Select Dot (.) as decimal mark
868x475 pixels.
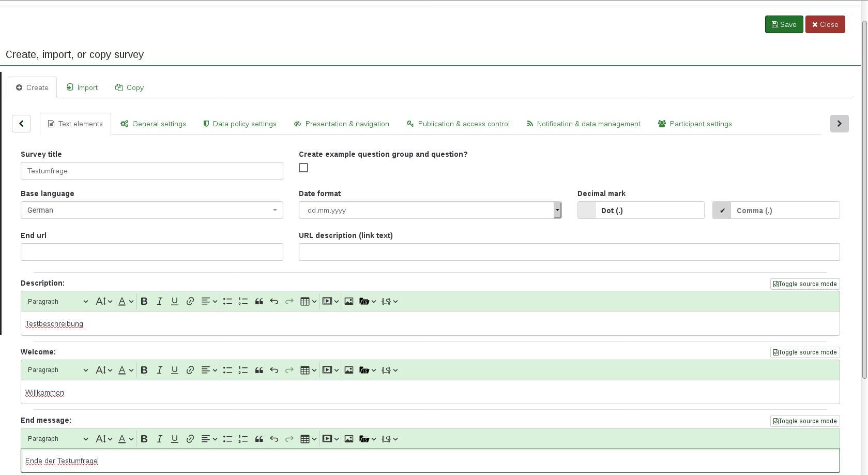[641, 211]
